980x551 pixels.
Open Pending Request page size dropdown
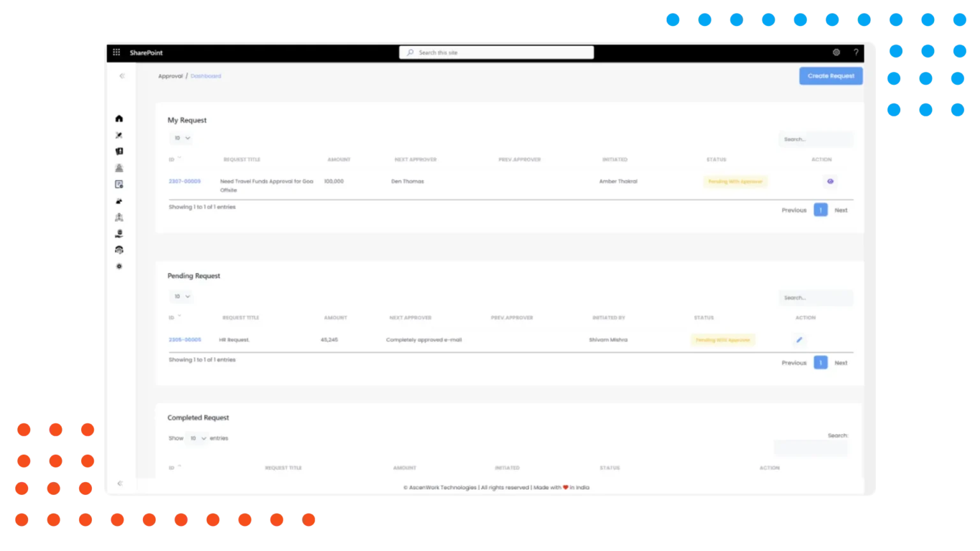coord(181,297)
